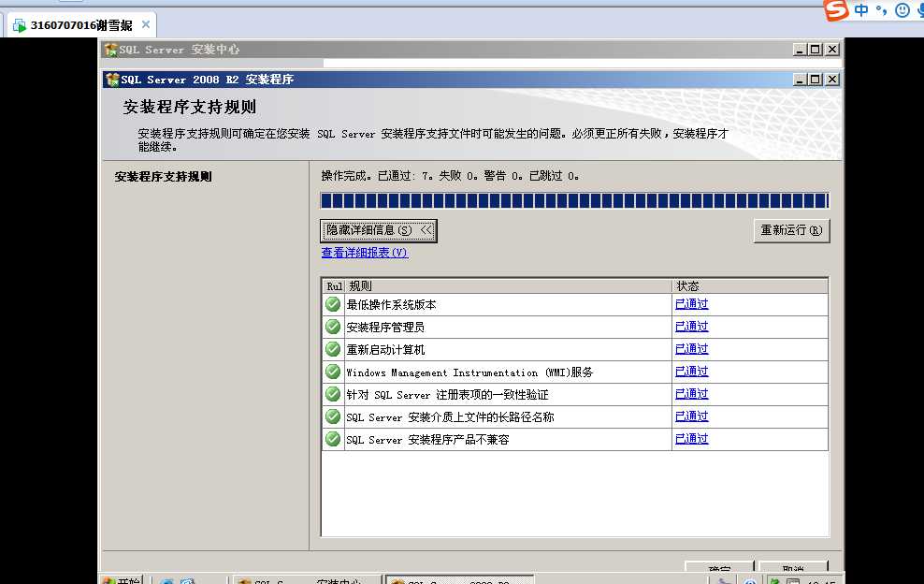Open the 已通过 link for 安装程序管理员
924x584 pixels.
[691, 327]
